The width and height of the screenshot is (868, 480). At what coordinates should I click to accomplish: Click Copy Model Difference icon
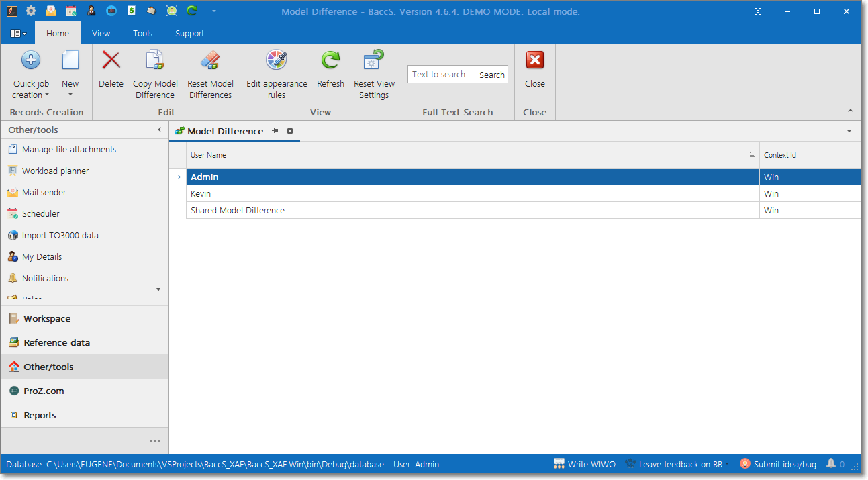pos(155,61)
